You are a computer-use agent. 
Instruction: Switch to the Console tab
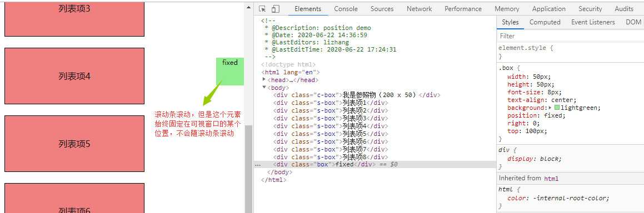pos(346,9)
